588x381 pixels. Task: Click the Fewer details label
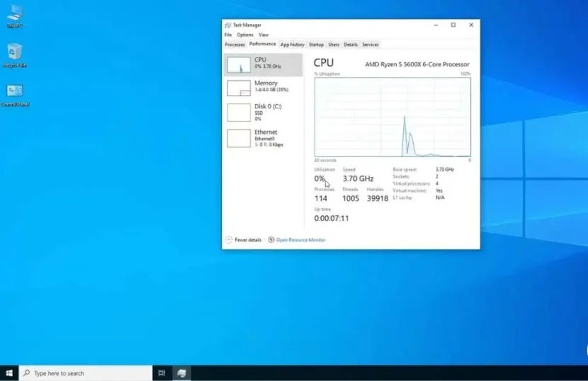pyautogui.click(x=248, y=240)
